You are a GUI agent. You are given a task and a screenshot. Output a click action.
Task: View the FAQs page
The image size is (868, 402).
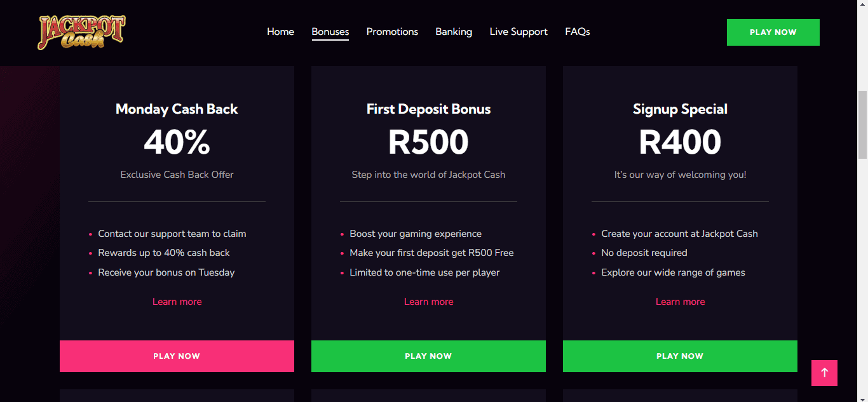pyautogui.click(x=577, y=32)
